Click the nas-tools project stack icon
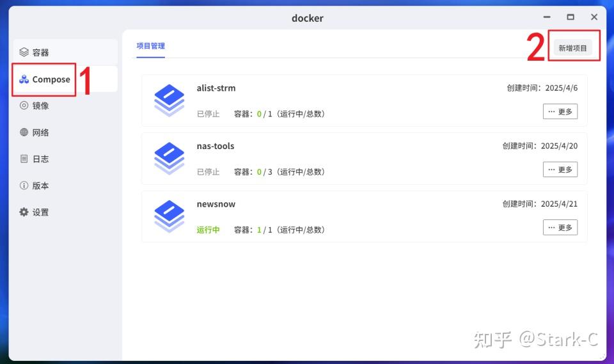 169,158
